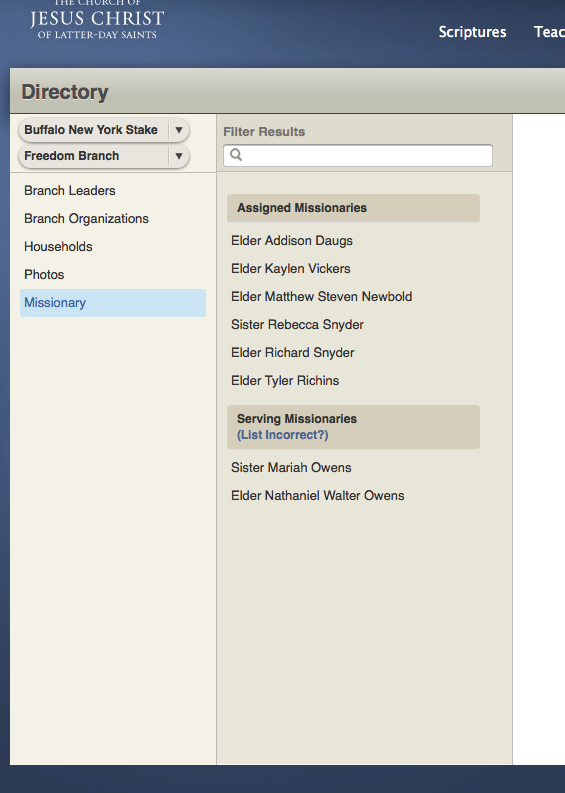Select the Missionary sidebar item
Viewport: 565px width, 793px height.
point(113,303)
